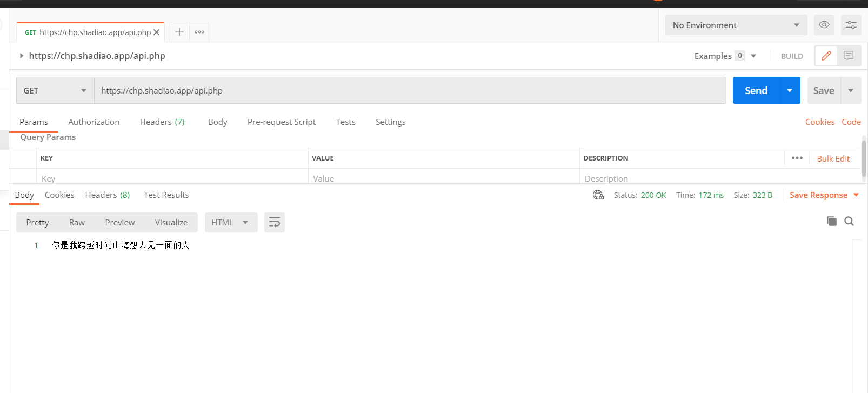Open the Test Results tab
The width and height of the screenshot is (868, 393).
166,195
